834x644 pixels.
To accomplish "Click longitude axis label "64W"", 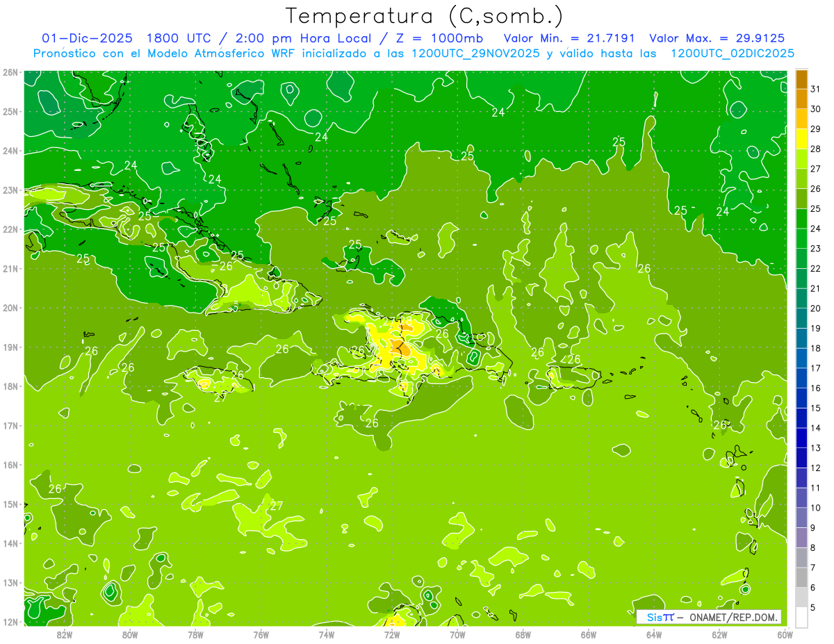I will [x=654, y=634].
